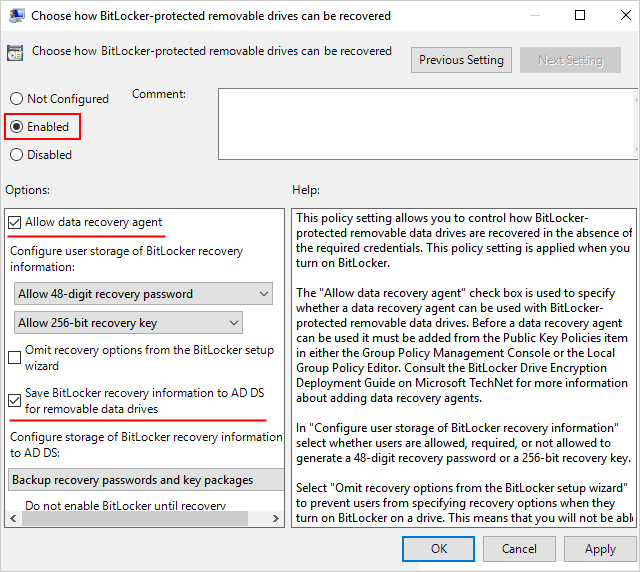This screenshot has height=572, width=640.
Task: Select the Not Configured radio button
Action: pos(16,99)
